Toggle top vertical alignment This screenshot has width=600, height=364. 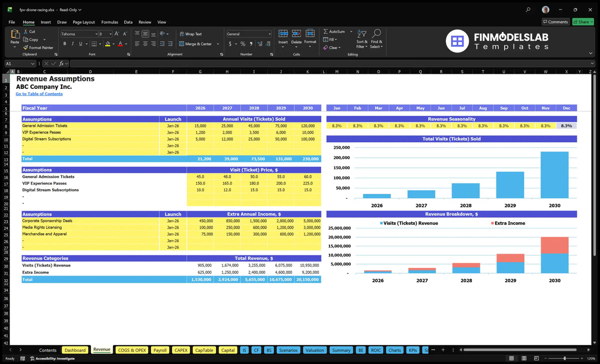click(137, 34)
